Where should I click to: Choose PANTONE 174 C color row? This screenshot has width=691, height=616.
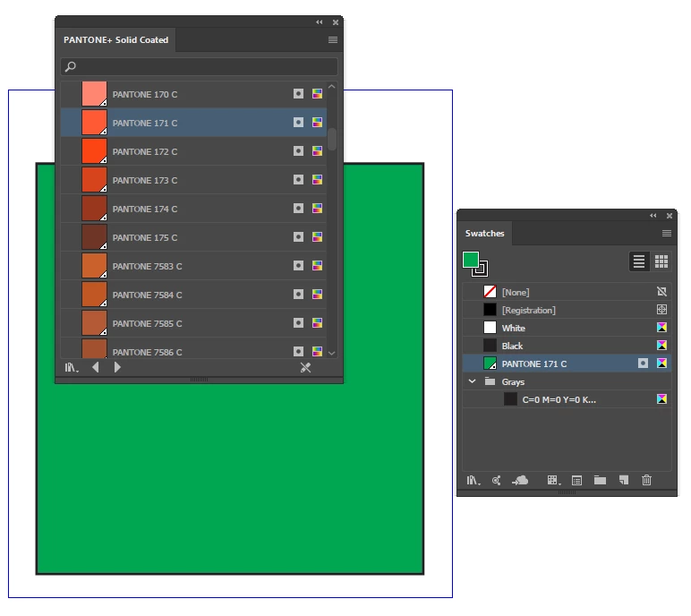(x=193, y=209)
